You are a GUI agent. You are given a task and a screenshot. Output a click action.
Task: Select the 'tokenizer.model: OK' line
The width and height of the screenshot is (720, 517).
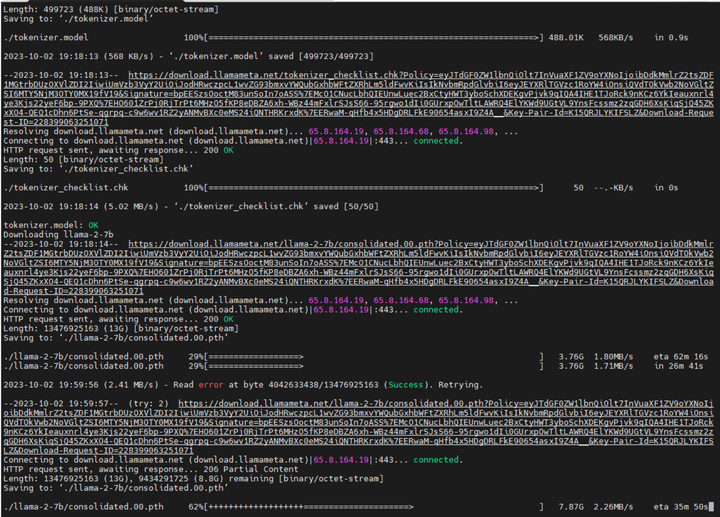51,225
